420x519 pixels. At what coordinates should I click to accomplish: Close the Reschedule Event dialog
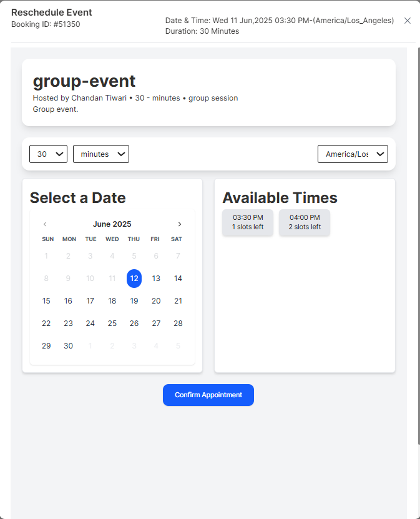coord(408,21)
